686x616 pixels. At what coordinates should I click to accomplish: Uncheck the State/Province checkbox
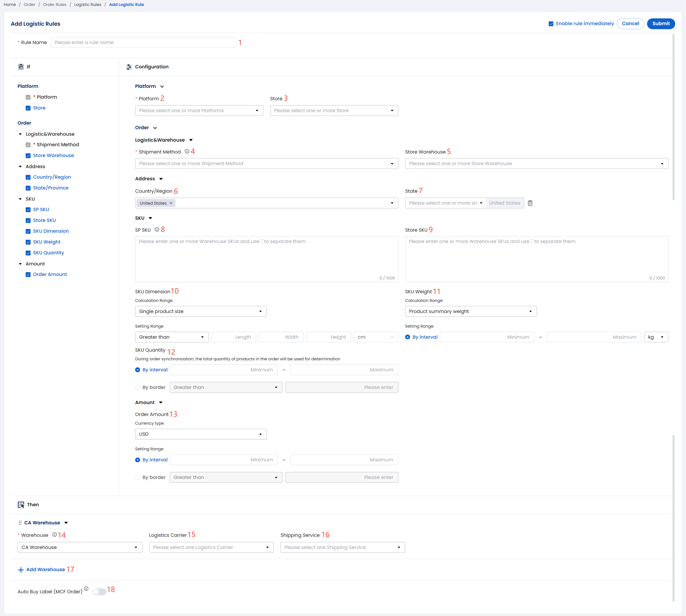[28, 188]
